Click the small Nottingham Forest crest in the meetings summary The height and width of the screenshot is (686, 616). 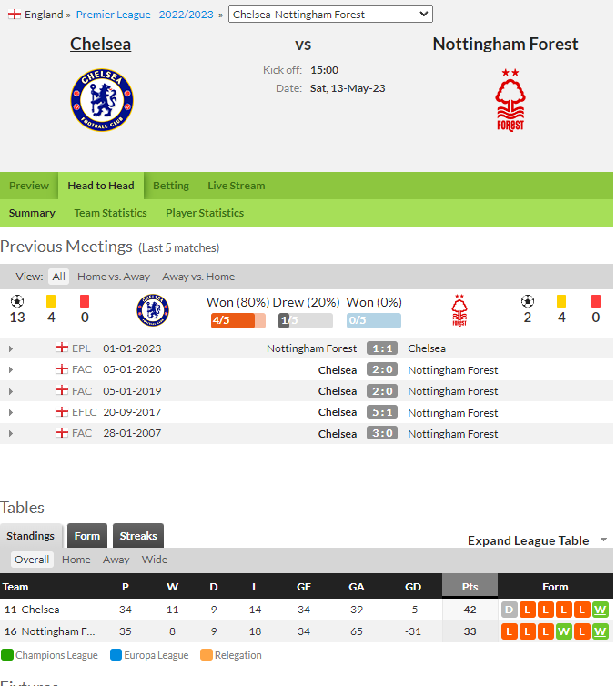tap(459, 310)
